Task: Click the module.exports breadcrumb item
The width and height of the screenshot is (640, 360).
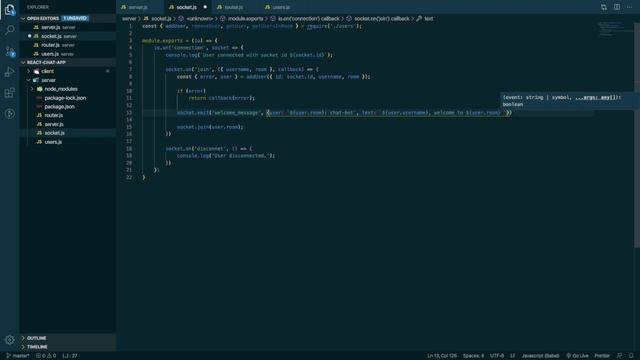Action: point(245,18)
